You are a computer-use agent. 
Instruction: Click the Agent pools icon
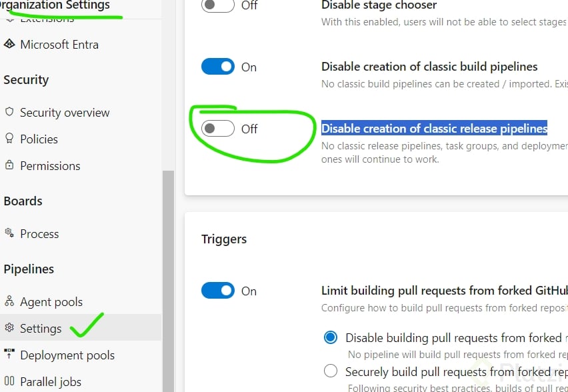coord(9,301)
